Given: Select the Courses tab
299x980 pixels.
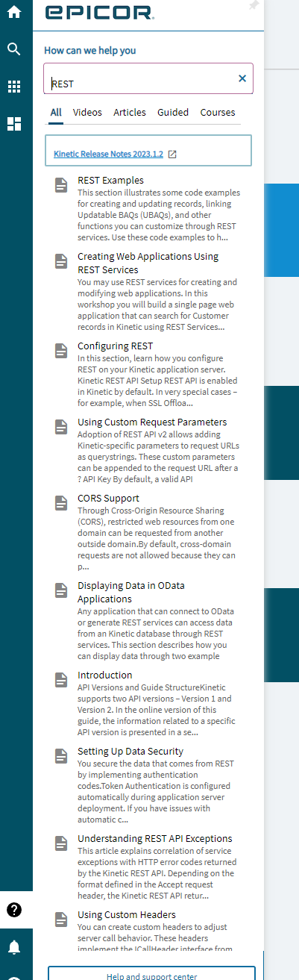Looking at the screenshot, I should coord(218,112).
